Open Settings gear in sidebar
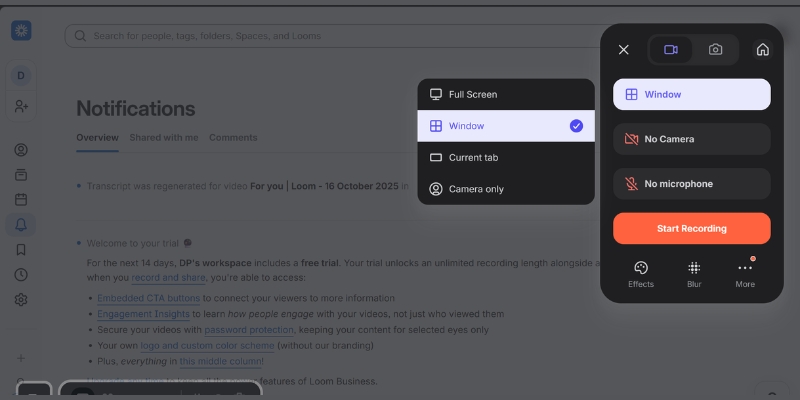800x400 pixels. (x=21, y=299)
